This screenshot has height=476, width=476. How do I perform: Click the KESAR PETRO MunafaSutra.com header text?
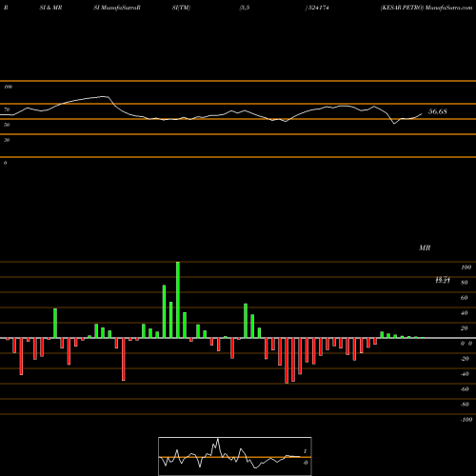click(x=426, y=8)
